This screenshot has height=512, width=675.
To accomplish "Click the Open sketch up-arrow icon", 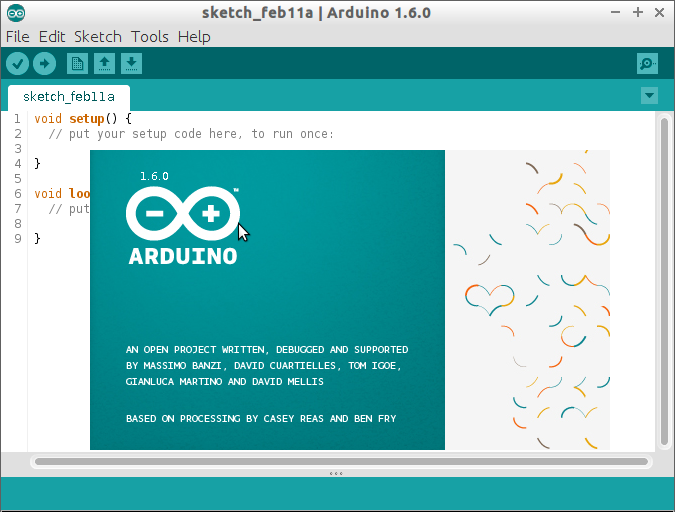I will tap(104, 64).
